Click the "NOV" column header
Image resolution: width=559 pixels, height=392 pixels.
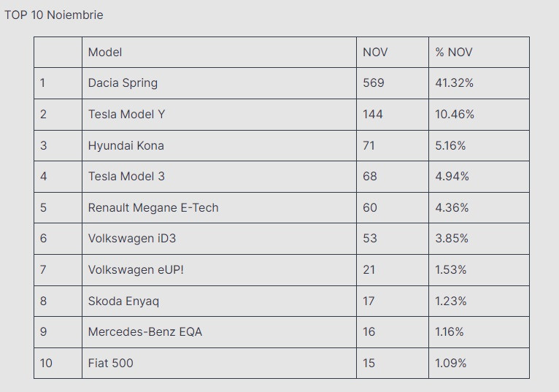point(375,52)
